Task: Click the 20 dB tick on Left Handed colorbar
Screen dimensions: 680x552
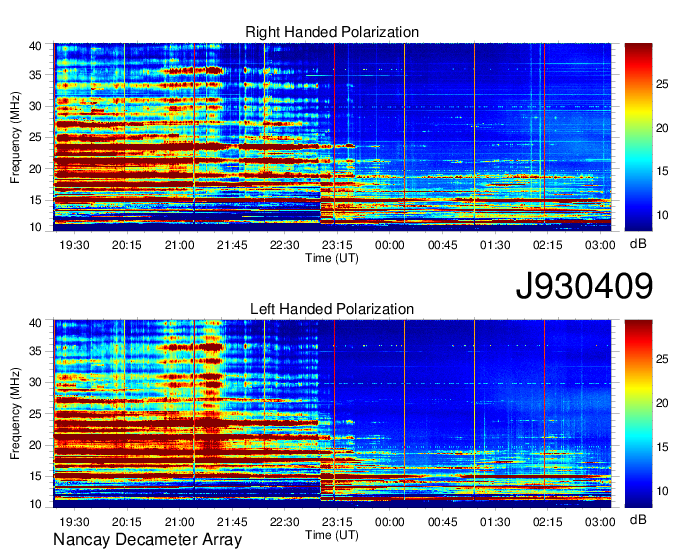Action: pos(662,403)
